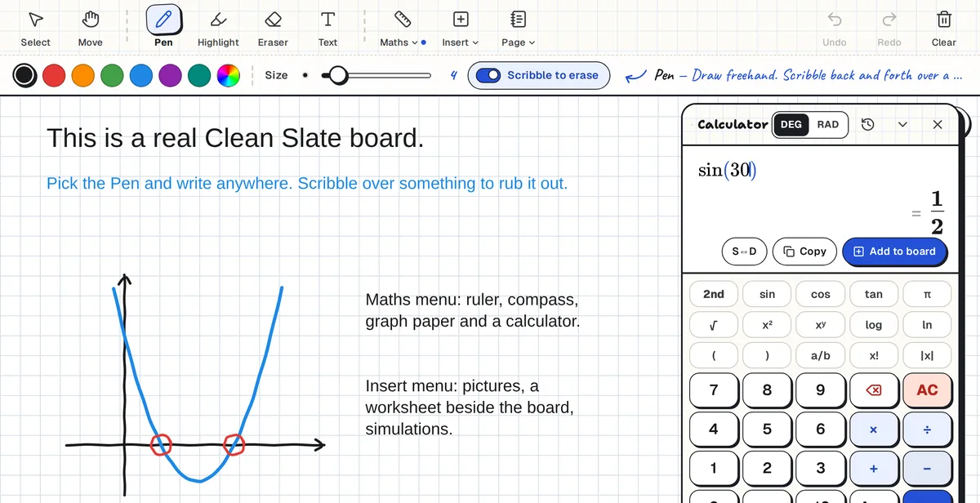Select the teal pen color
The height and width of the screenshot is (503, 980).
click(x=199, y=76)
